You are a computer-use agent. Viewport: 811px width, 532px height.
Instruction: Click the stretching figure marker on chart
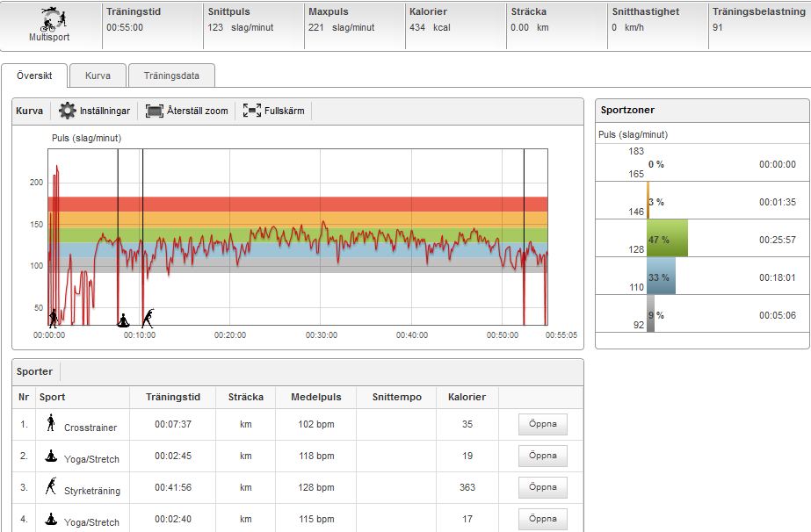click(x=148, y=317)
